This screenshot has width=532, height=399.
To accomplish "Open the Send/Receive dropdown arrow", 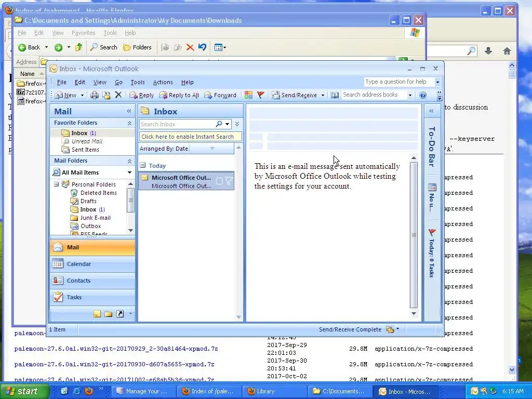I will [323, 96].
